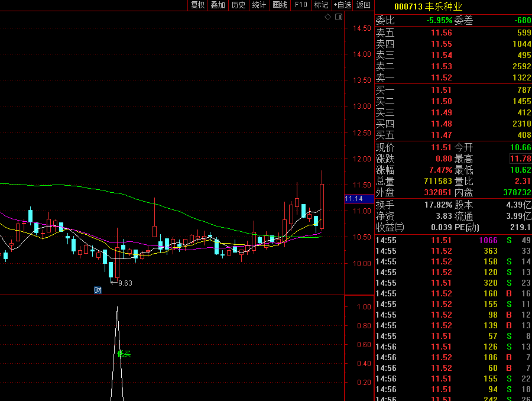Click the 外盘 value 332851

tap(438, 192)
